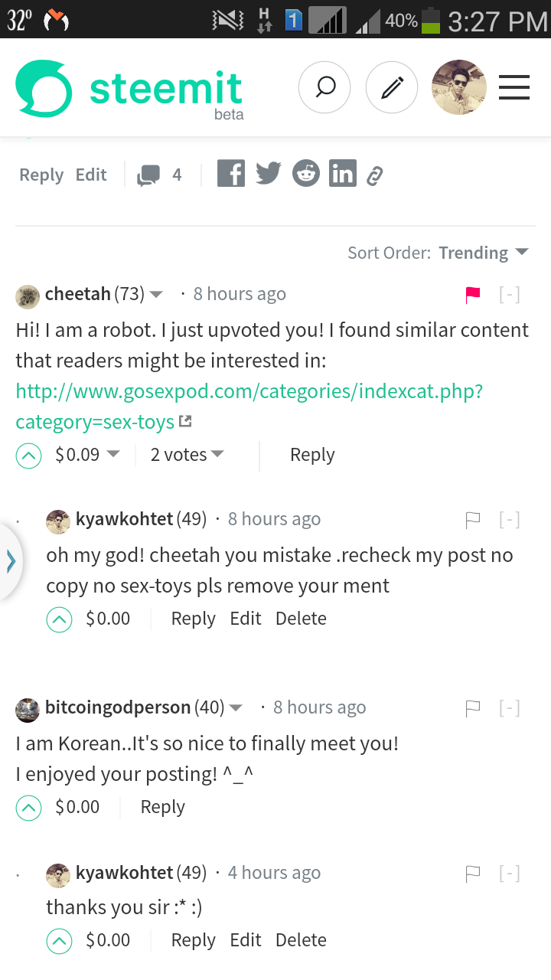
Task: Delete the 'thanks you sir' comment
Action: (x=301, y=940)
